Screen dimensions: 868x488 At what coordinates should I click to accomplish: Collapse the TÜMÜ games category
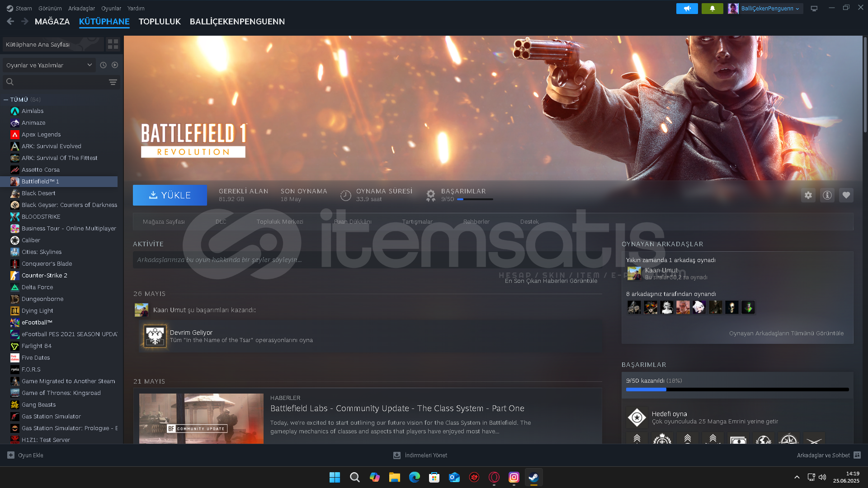coord(6,99)
